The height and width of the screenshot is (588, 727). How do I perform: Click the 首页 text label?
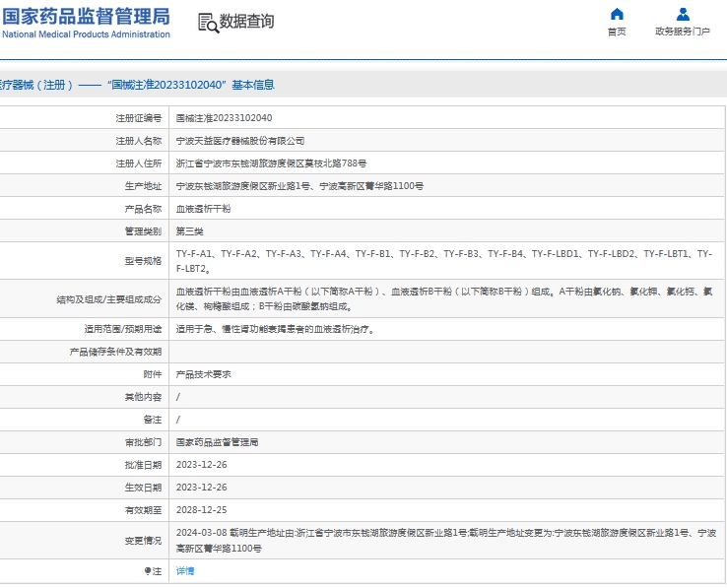pos(617,32)
